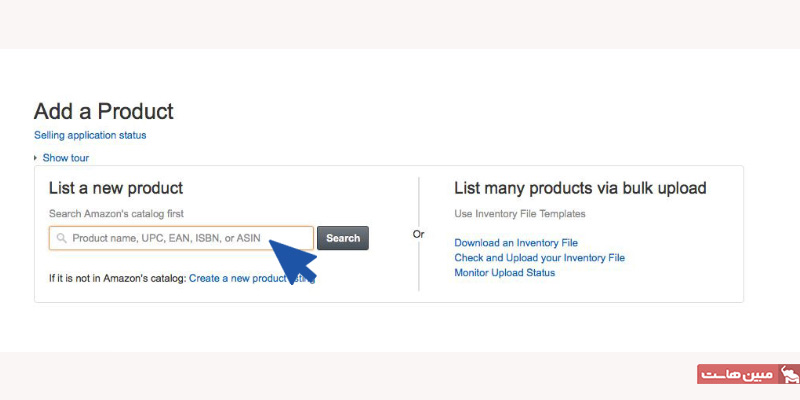Click the bulk upload section heading
The width and height of the screenshot is (800, 400).
[580, 188]
